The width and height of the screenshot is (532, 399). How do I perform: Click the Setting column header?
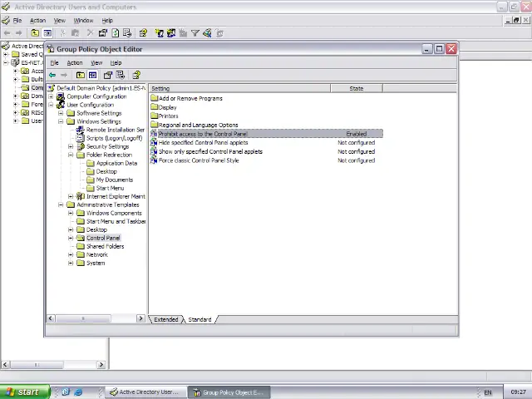[x=241, y=88]
